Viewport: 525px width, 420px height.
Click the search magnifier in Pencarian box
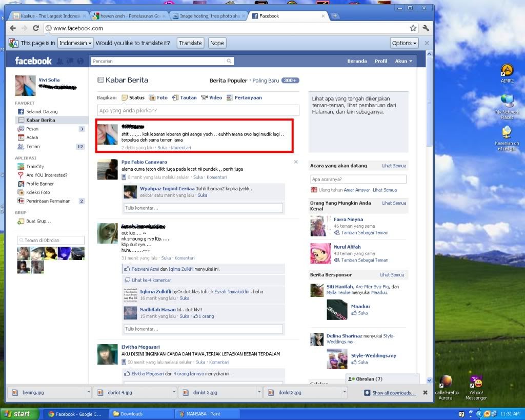click(x=229, y=61)
